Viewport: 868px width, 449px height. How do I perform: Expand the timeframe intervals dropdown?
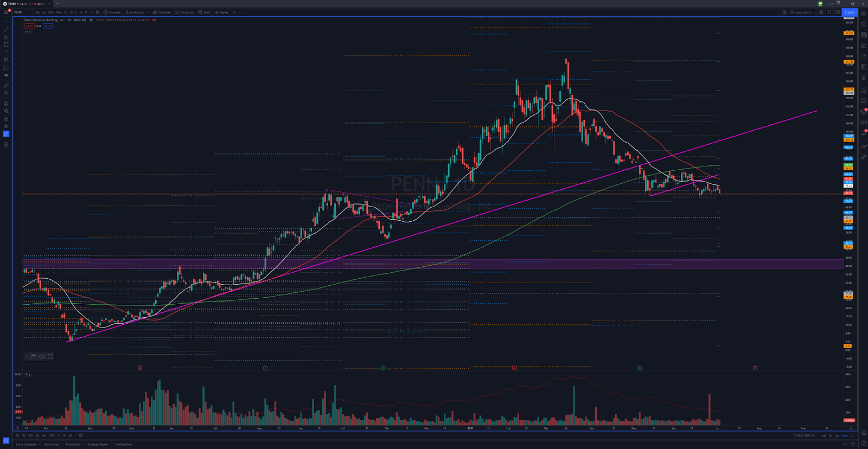coord(91,12)
